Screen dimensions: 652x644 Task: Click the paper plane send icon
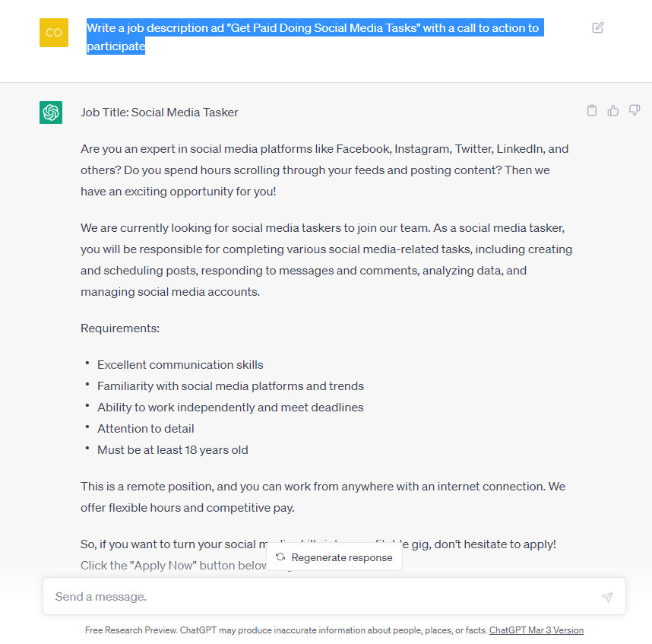pyautogui.click(x=606, y=597)
